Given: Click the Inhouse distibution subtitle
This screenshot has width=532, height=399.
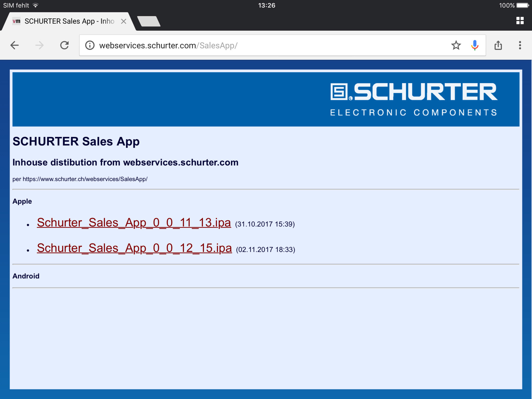Looking at the screenshot, I should [125, 162].
